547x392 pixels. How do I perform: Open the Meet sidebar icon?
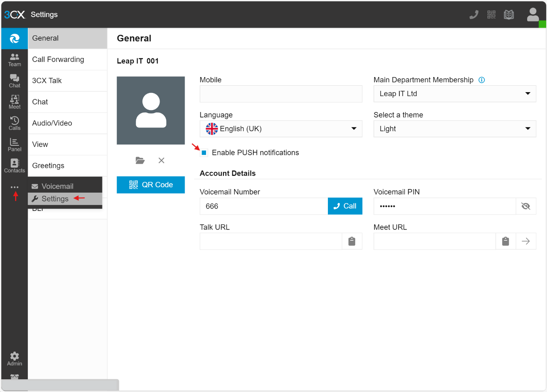coord(14,102)
